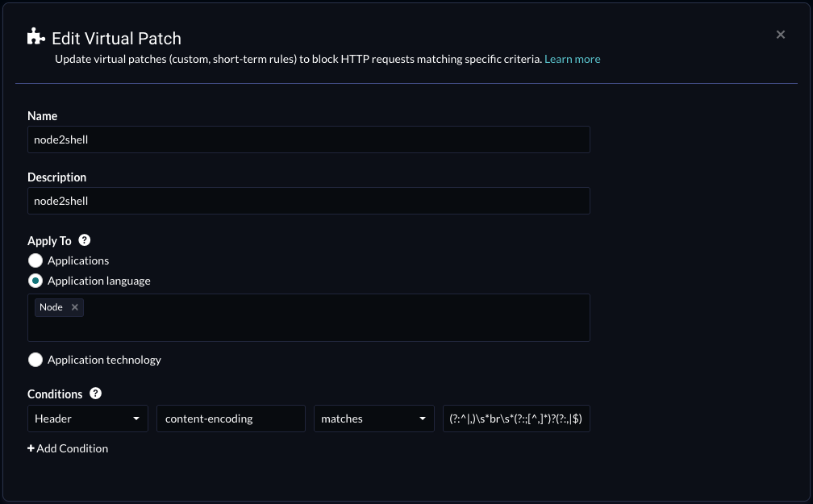
Task: Click the plus icon beside Add Condition
Action: tap(31, 448)
